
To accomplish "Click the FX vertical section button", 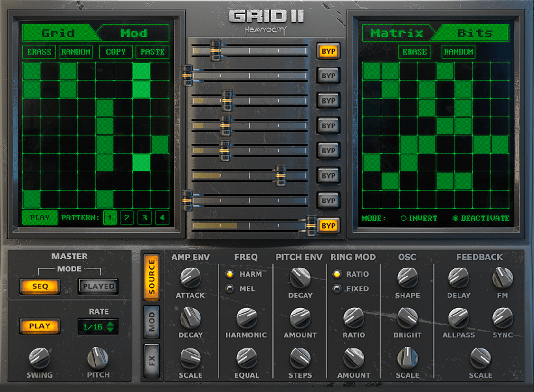I will pos(152,361).
